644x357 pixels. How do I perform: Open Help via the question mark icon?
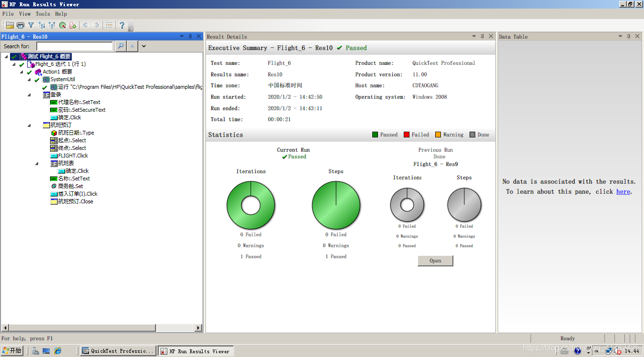[x=122, y=25]
